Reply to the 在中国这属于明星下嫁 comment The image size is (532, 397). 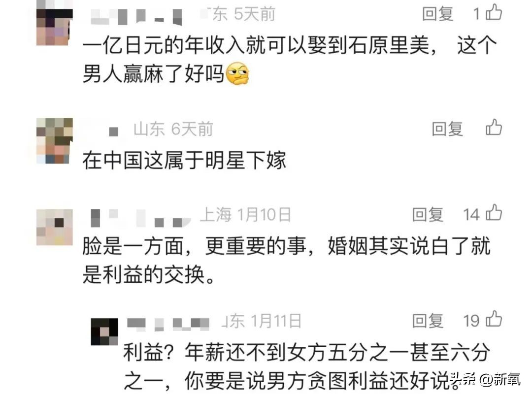pos(447,129)
